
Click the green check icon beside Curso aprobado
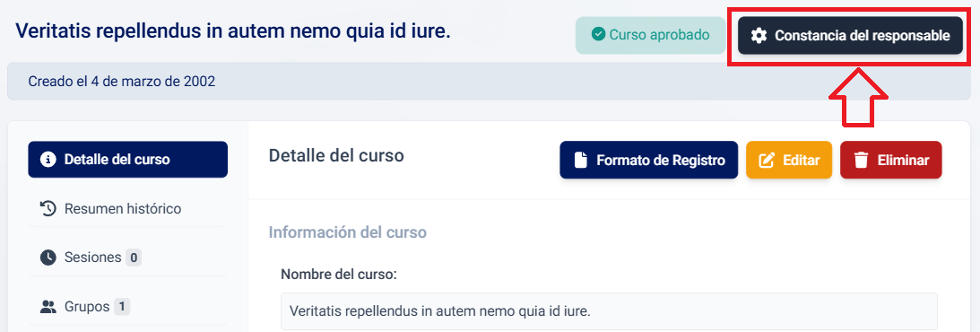[x=598, y=34]
